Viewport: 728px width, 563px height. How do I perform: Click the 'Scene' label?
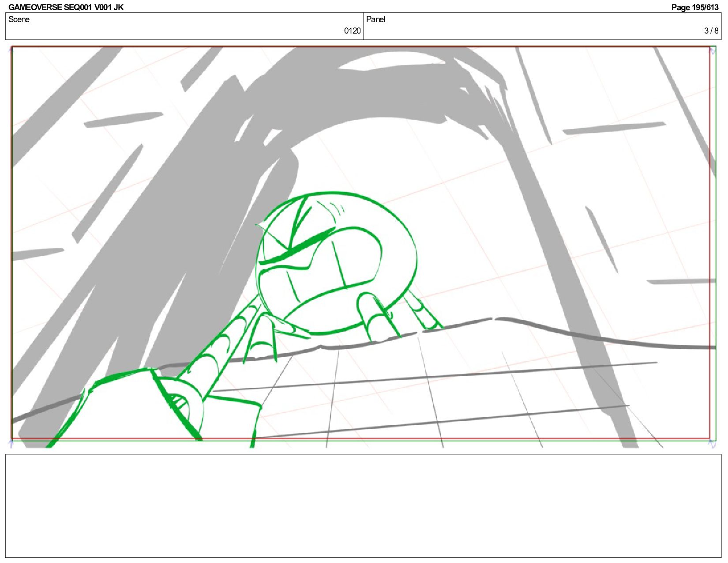point(19,19)
